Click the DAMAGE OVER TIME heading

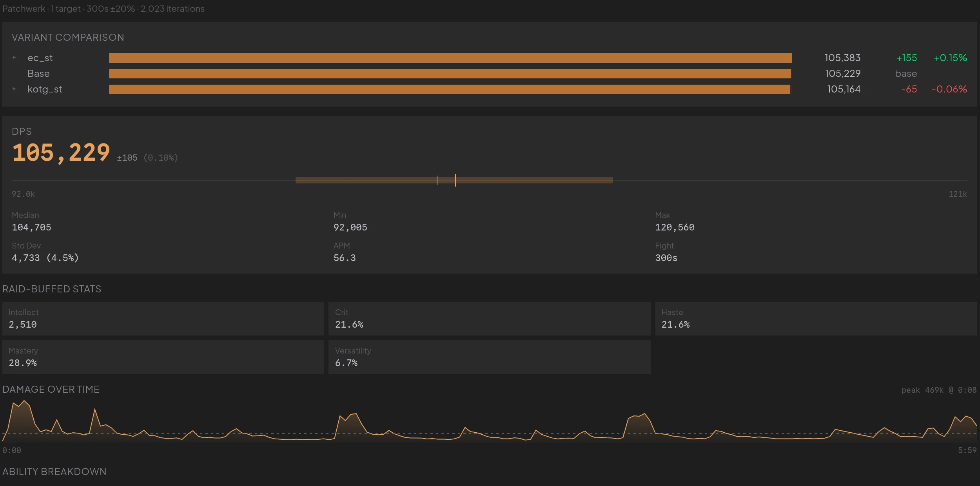pyautogui.click(x=51, y=389)
